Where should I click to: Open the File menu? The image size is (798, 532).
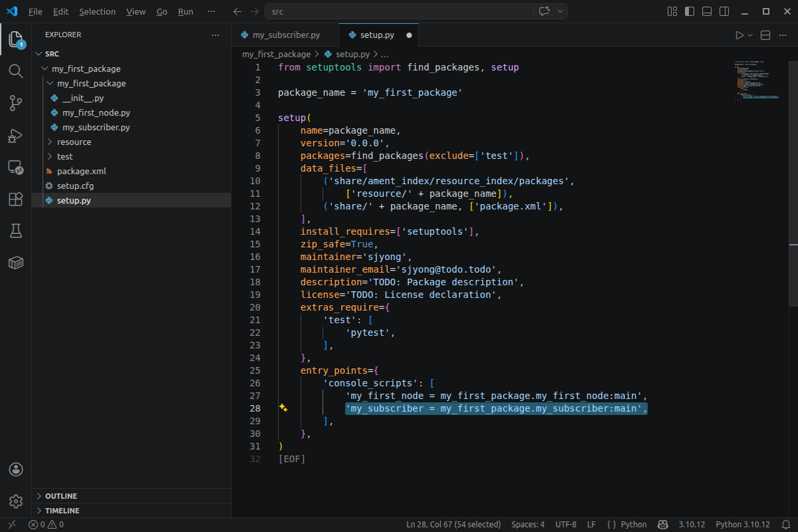35,11
